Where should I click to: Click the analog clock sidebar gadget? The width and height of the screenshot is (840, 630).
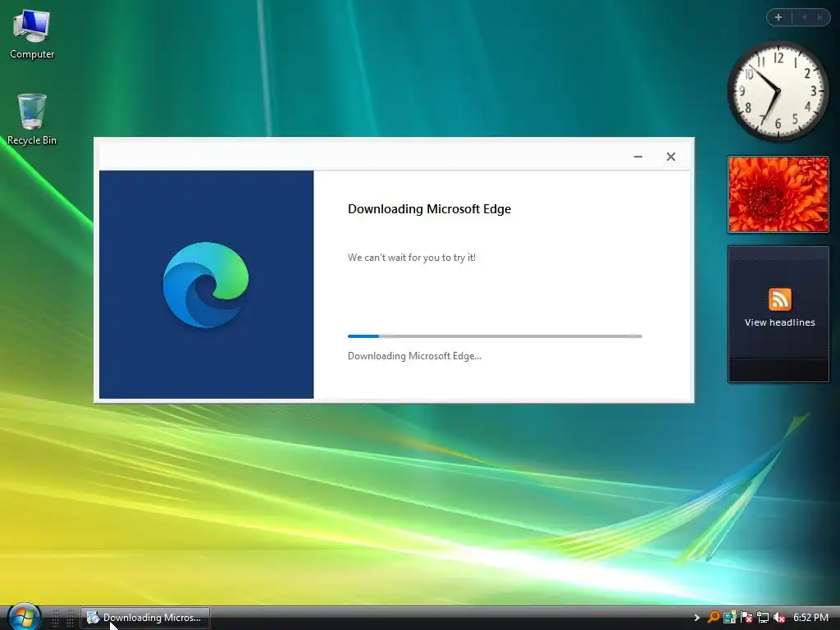coord(778,91)
